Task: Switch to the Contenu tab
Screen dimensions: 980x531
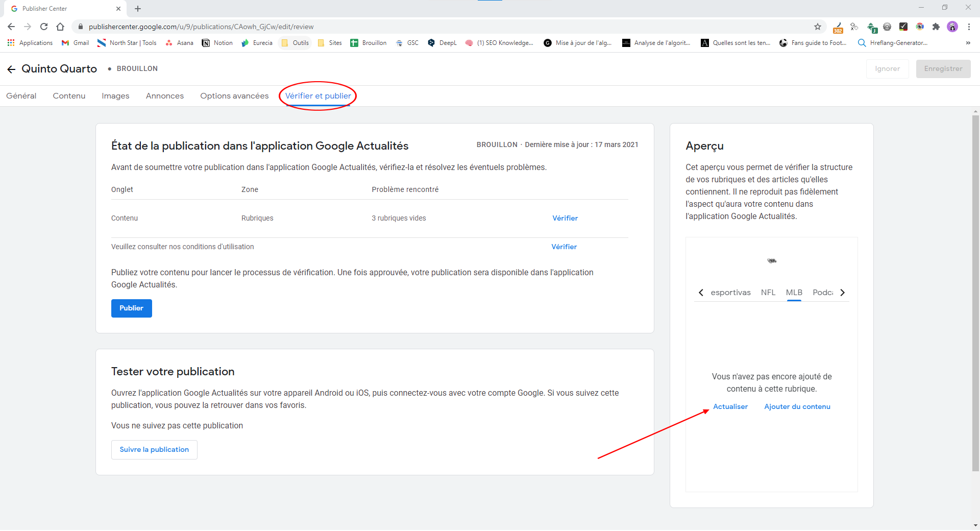Action: coord(69,96)
